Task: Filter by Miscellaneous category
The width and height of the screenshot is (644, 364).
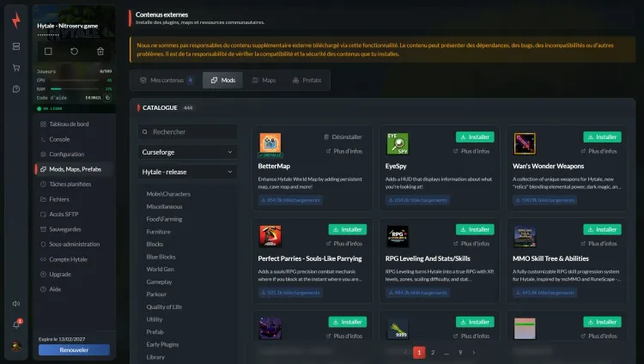Action: (x=164, y=207)
